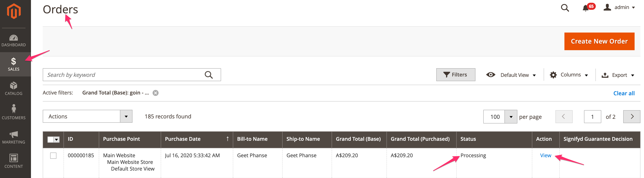
Task: Open the per page count dropdown
Action: coord(511,117)
